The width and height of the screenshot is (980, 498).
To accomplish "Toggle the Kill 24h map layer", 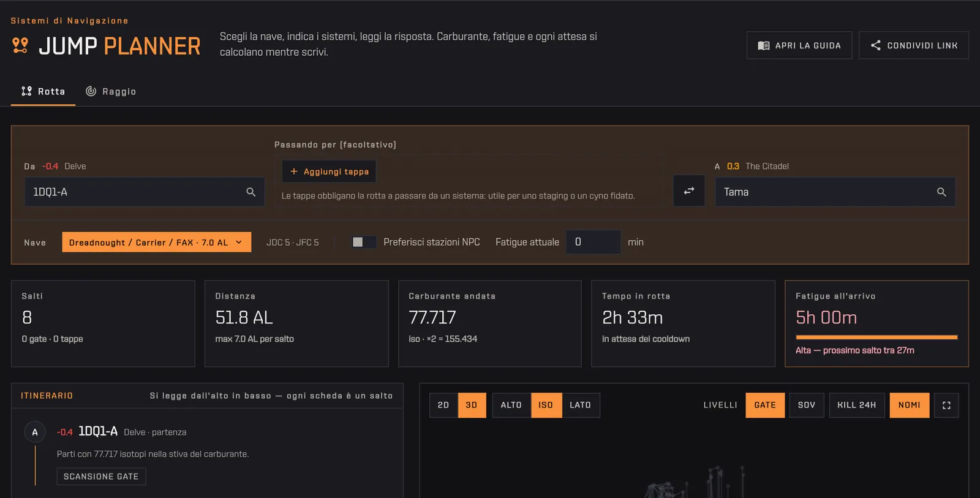I will pos(857,405).
